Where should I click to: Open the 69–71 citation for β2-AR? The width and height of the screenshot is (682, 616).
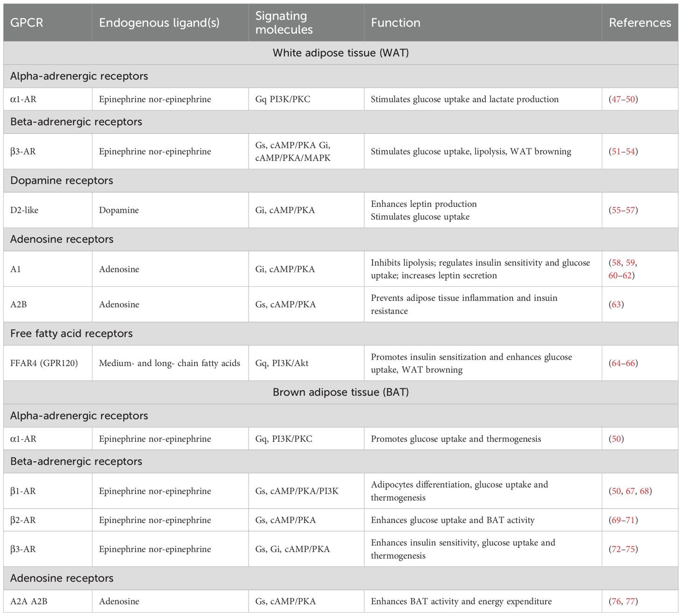tap(623, 520)
